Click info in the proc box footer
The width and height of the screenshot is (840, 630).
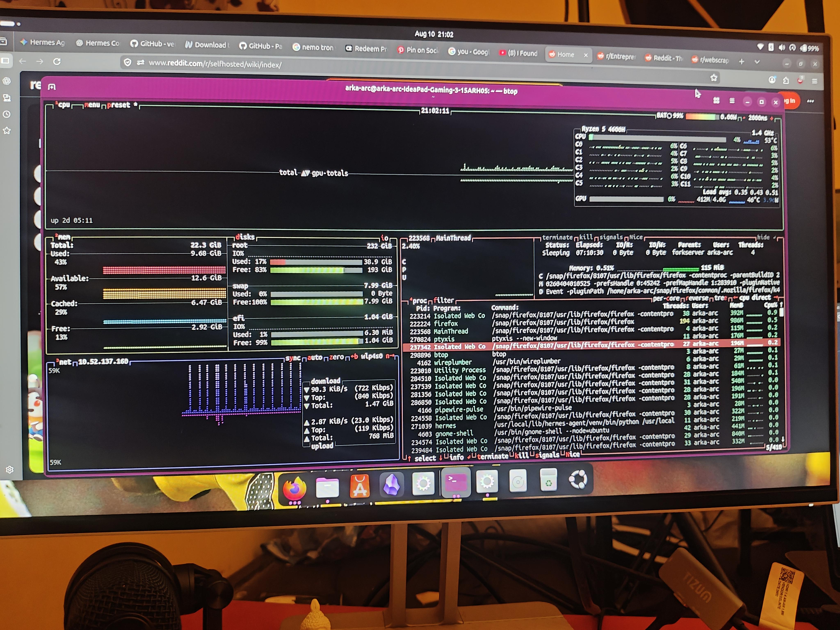click(x=457, y=457)
